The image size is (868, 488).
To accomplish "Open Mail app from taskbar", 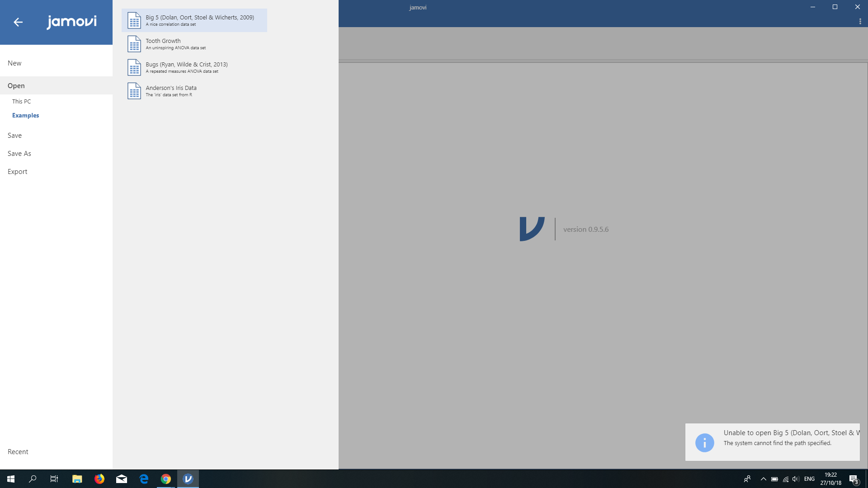I will [122, 479].
